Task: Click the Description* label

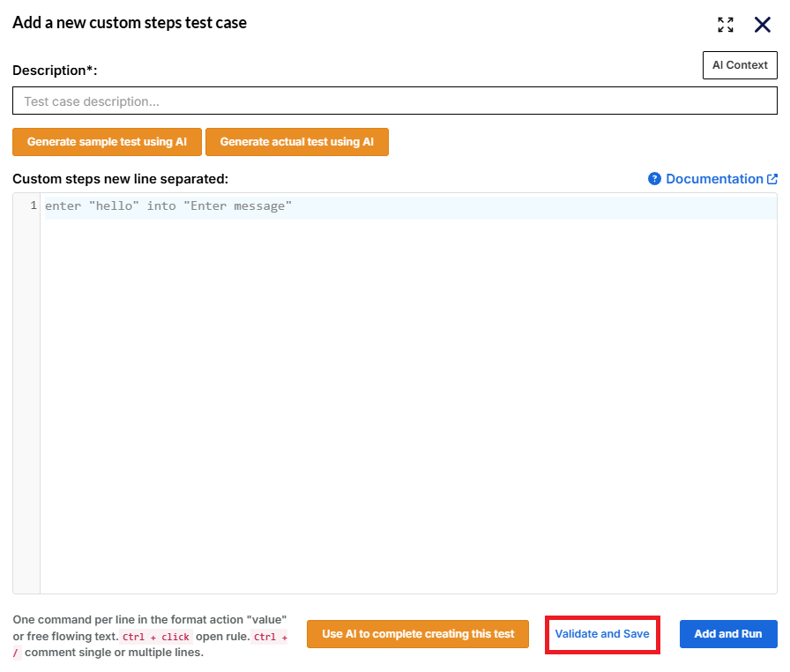Action: click(55, 71)
